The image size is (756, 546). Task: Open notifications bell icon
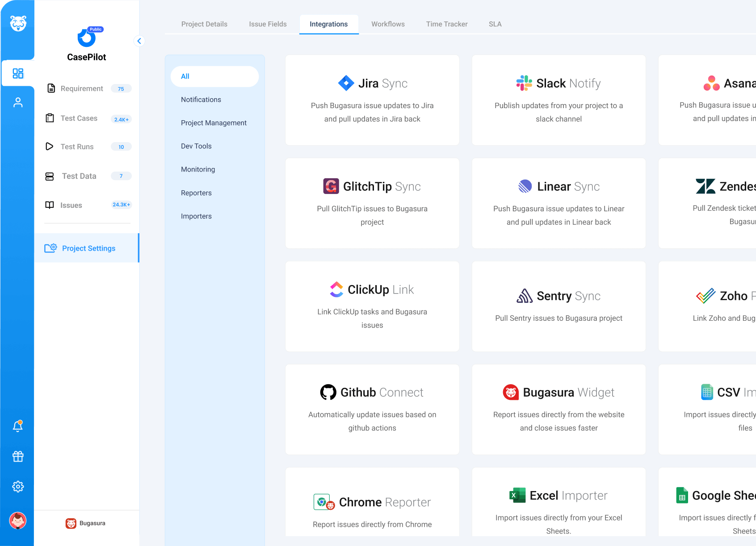18,426
